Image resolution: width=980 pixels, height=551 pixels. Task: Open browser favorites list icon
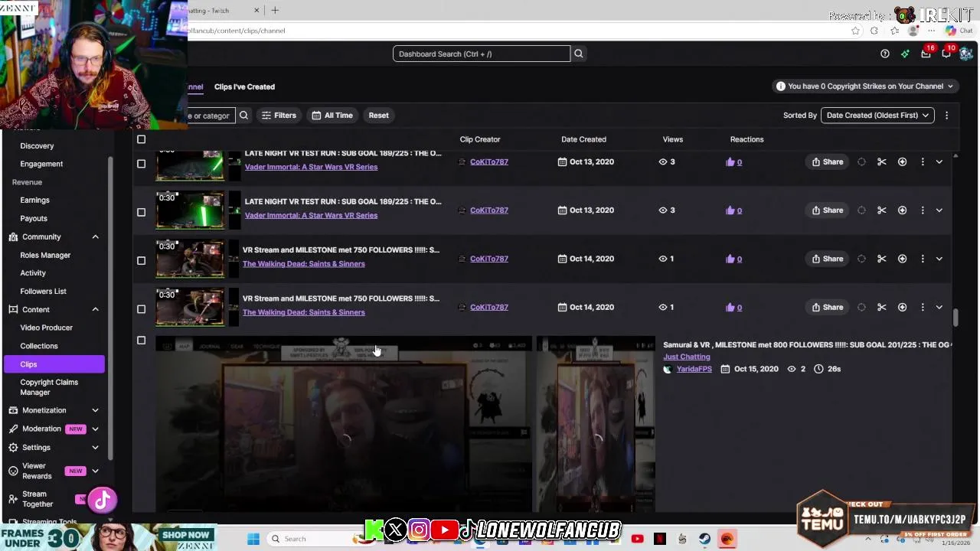tap(894, 31)
